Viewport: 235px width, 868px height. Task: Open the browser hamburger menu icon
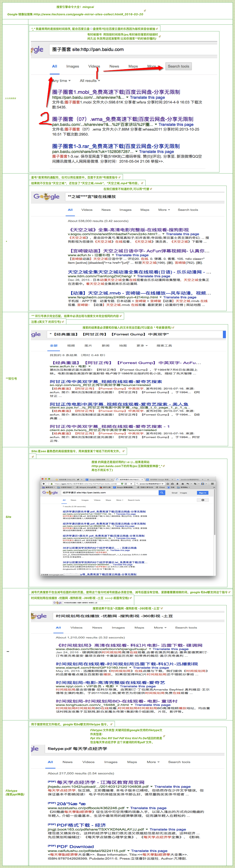click(x=212, y=484)
